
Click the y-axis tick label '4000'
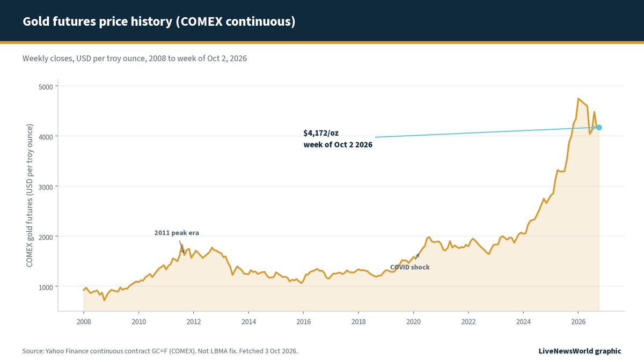coord(46,136)
